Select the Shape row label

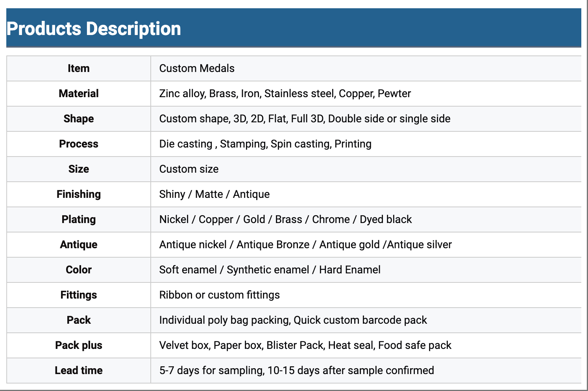click(79, 119)
